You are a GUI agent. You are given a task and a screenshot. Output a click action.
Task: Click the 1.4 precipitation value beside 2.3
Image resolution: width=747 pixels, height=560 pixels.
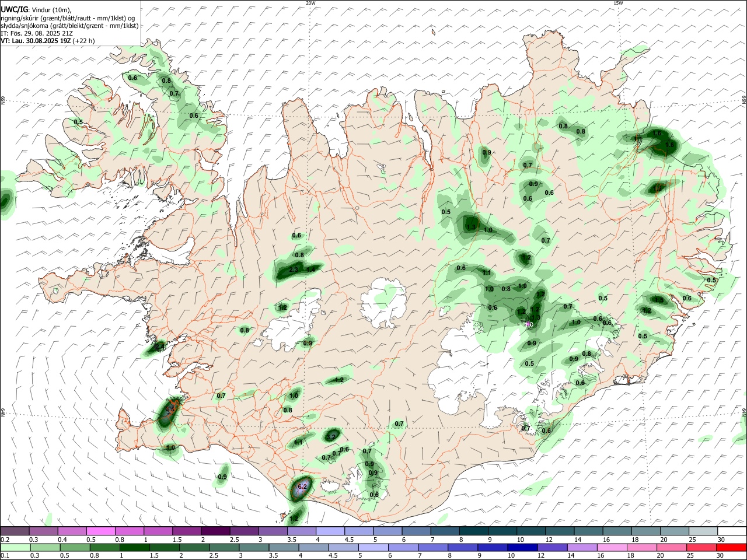(x=310, y=269)
